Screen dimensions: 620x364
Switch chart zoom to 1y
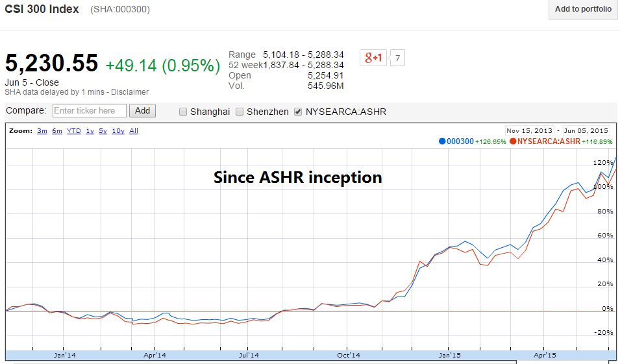(90, 131)
